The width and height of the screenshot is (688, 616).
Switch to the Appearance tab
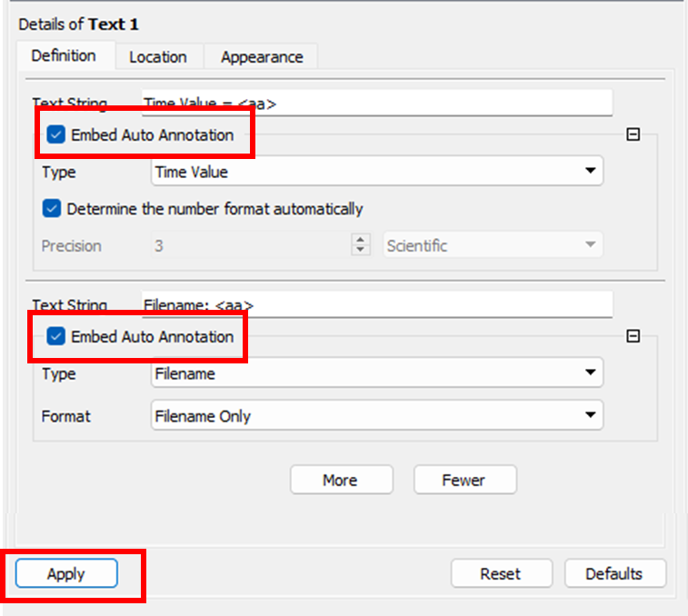coord(262,57)
